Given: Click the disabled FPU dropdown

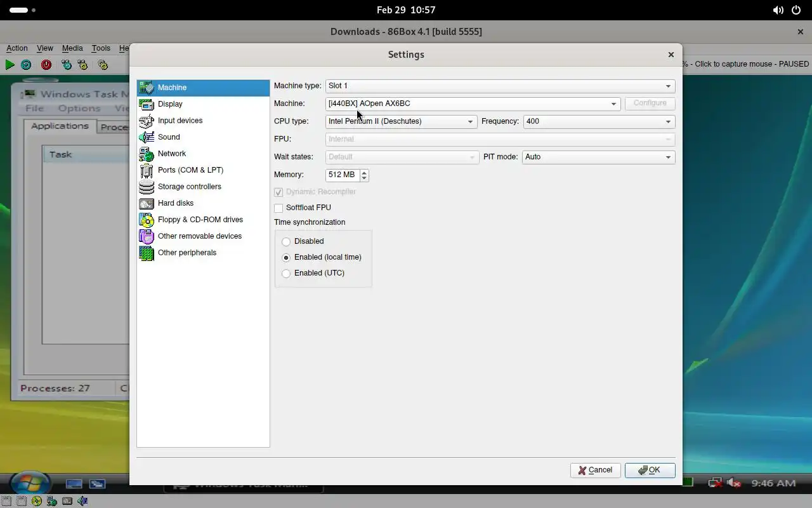Looking at the screenshot, I should point(500,139).
